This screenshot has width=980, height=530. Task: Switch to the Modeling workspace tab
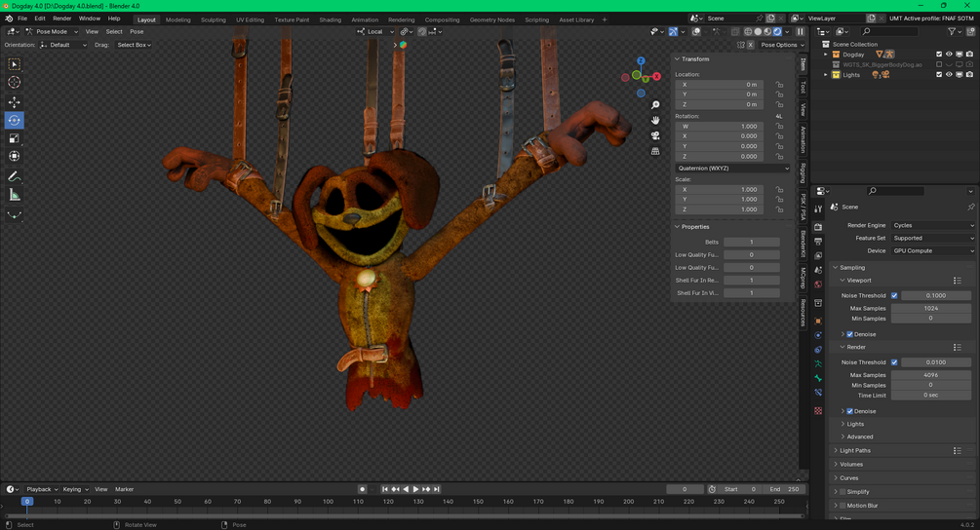pos(178,19)
